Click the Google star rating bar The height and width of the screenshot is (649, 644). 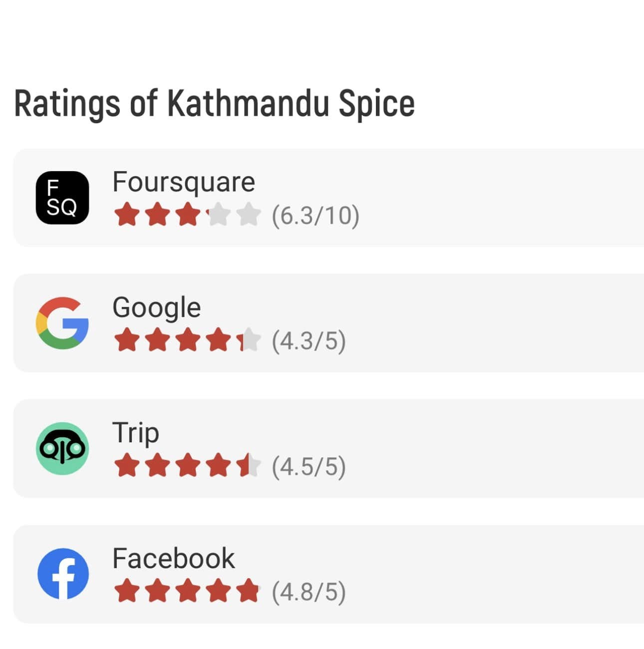[x=187, y=340]
